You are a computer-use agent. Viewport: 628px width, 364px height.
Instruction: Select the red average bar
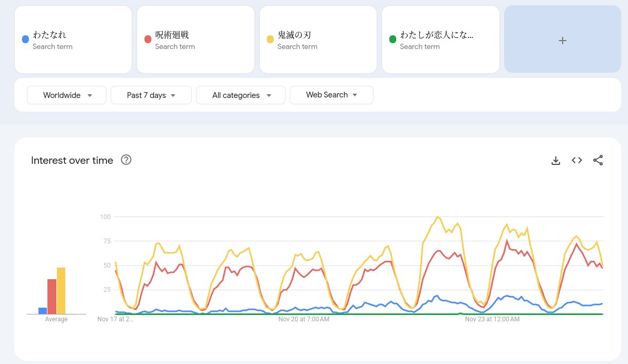52,297
